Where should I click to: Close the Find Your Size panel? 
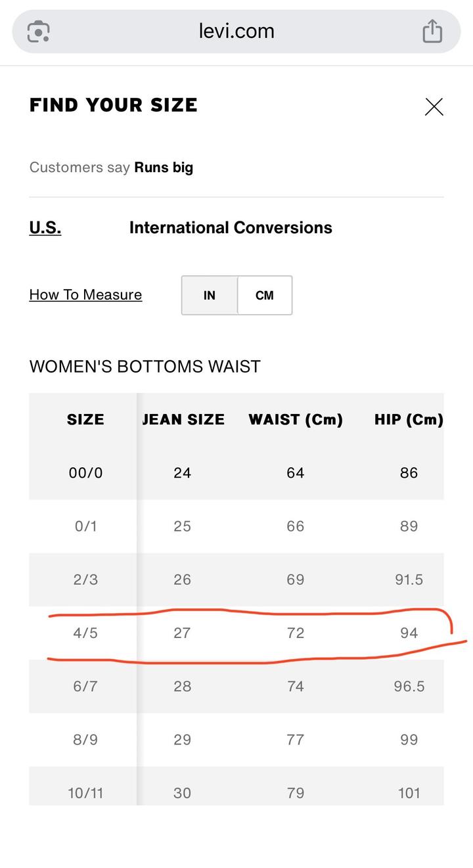[x=434, y=106]
